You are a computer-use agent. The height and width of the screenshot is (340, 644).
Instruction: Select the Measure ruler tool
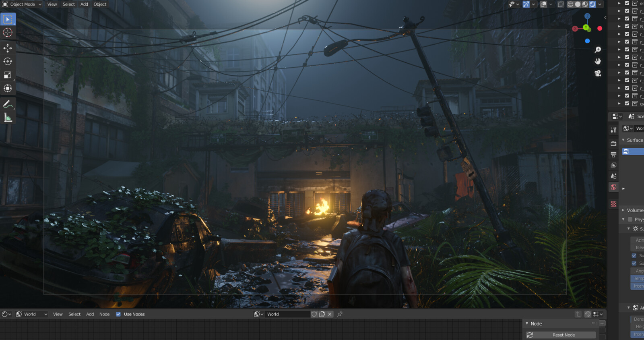[x=8, y=118]
